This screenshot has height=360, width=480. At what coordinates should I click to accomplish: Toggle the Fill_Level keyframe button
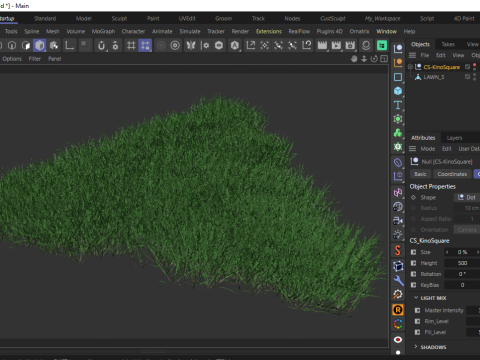pos(417,332)
